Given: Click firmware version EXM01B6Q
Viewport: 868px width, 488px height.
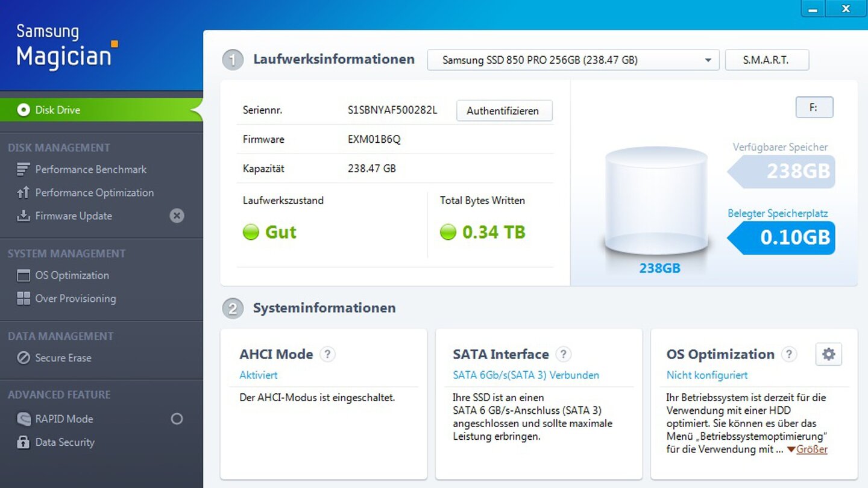Looking at the screenshot, I should pyautogui.click(x=374, y=139).
